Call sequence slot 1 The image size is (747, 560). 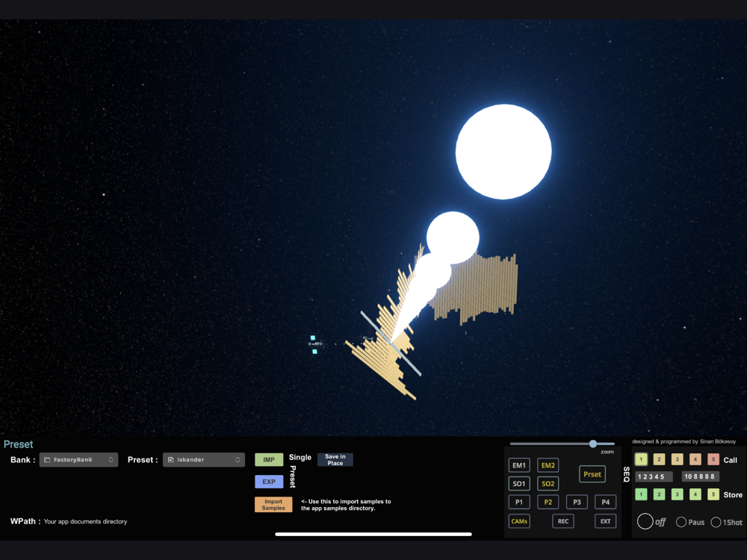click(641, 459)
